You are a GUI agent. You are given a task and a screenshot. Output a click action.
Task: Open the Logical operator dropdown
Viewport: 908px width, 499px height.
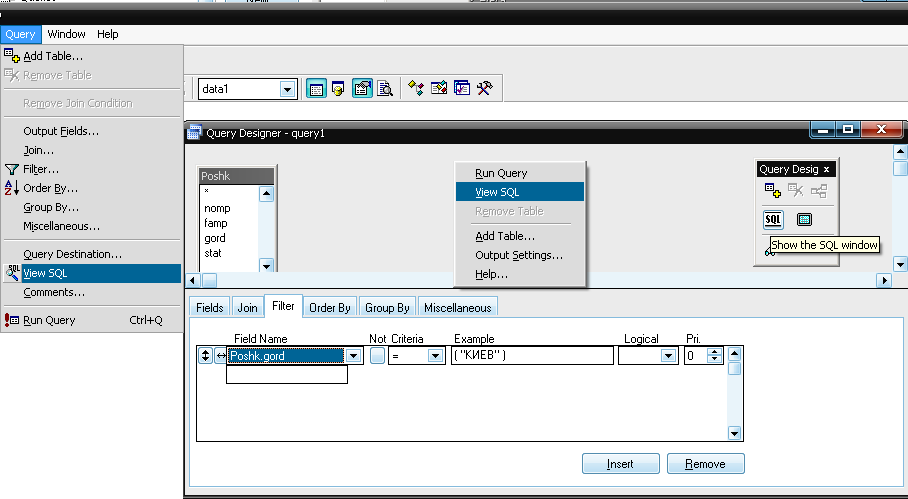[x=668, y=356]
